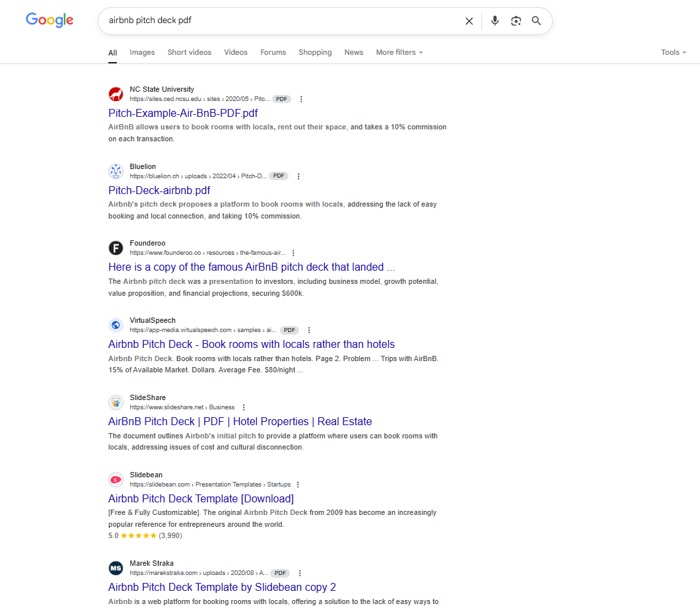Expand the More filters dropdown
This screenshot has width=700, height=608.
[x=399, y=52]
